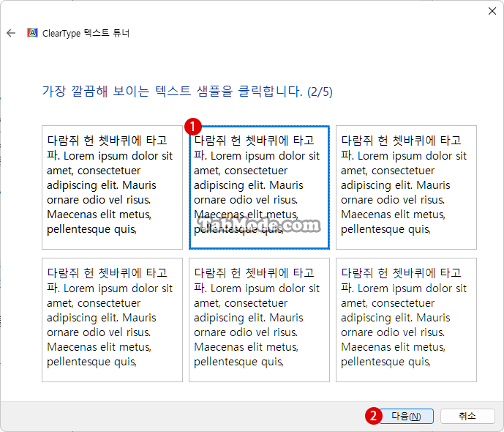Select the highlighted top-middle text sample
The width and height of the screenshot is (504, 432).
(259, 187)
